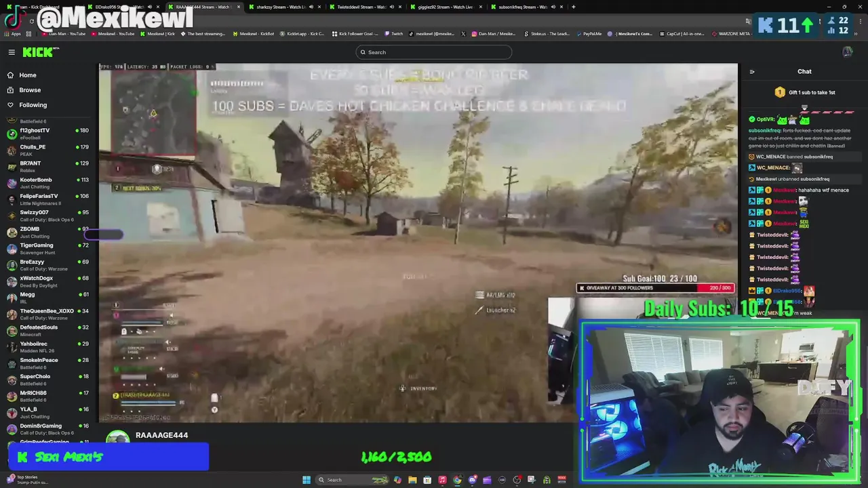Collapse the chat panel icon
The width and height of the screenshot is (868, 488).
tap(752, 71)
